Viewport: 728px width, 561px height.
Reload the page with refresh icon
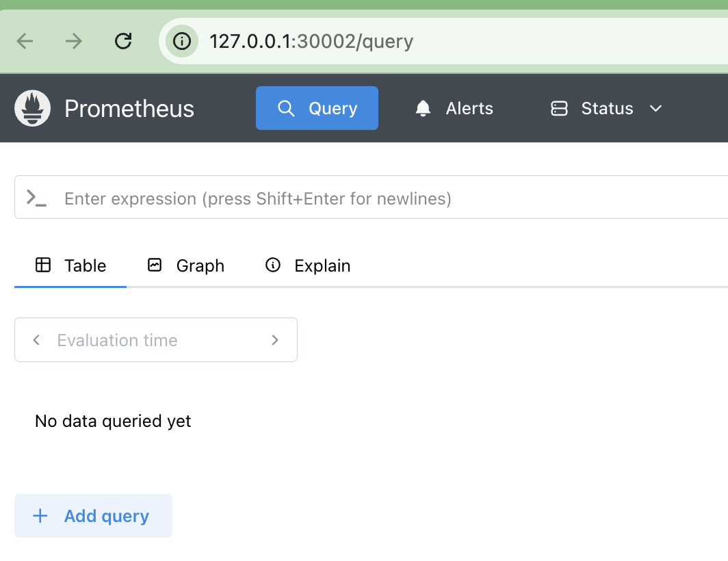(x=123, y=41)
